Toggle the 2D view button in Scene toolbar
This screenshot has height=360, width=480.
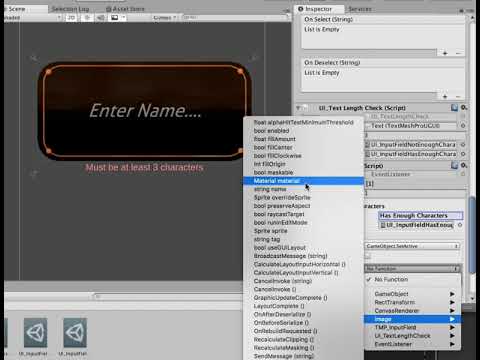[71, 17]
